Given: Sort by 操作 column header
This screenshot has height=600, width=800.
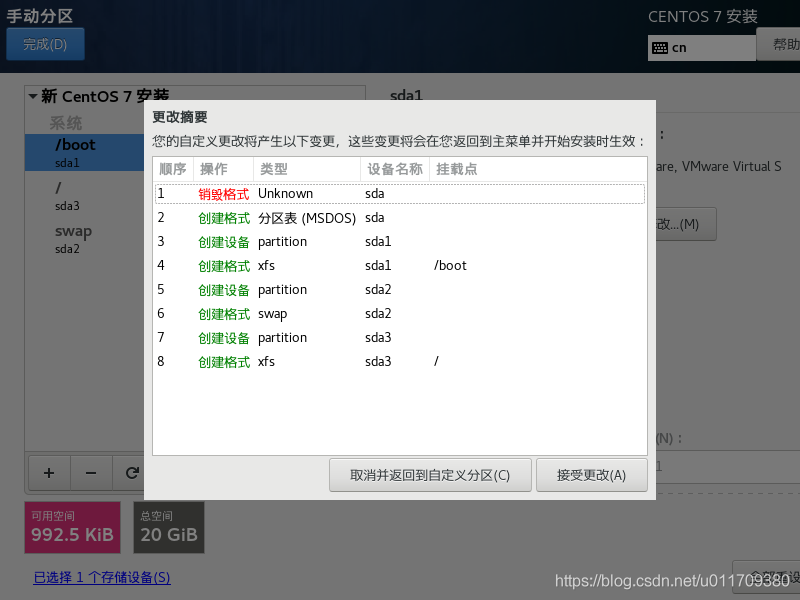Looking at the screenshot, I should click(x=223, y=169).
